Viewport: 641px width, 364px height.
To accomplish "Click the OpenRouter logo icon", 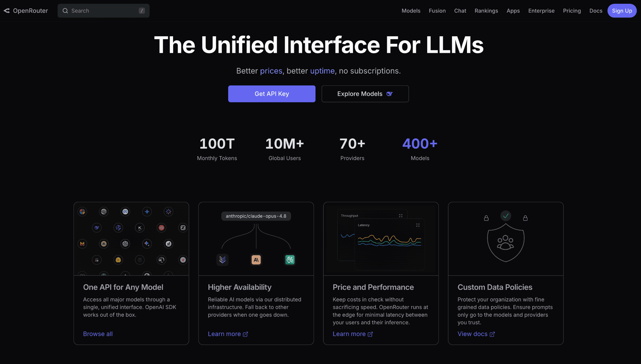I will pos(7,11).
